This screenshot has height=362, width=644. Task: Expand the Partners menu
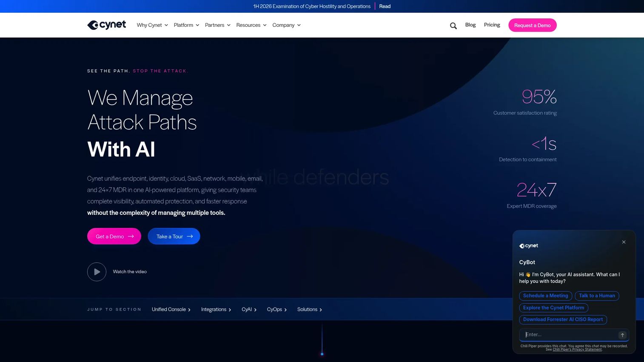218,25
